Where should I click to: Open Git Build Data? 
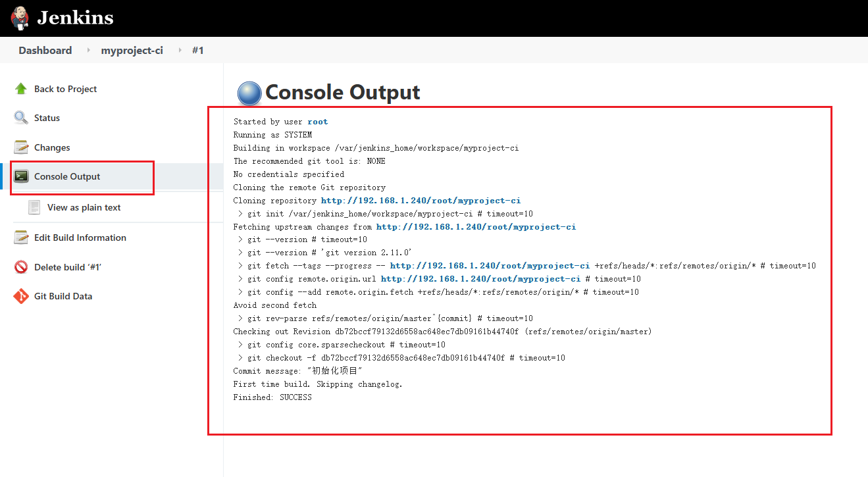pos(63,296)
